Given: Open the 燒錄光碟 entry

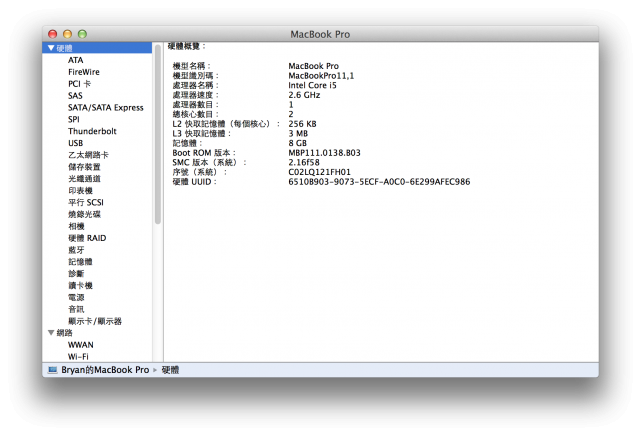Looking at the screenshot, I should [x=84, y=214].
